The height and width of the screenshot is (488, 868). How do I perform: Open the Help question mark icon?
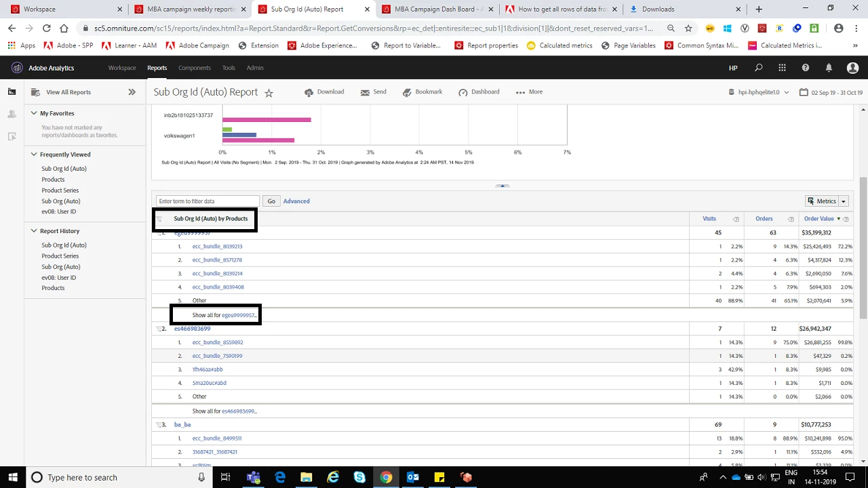(806, 68)
